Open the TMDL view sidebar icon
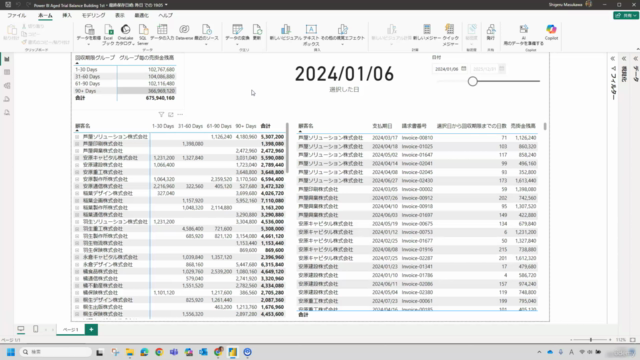640x360 pixels. tap(7, 112)
